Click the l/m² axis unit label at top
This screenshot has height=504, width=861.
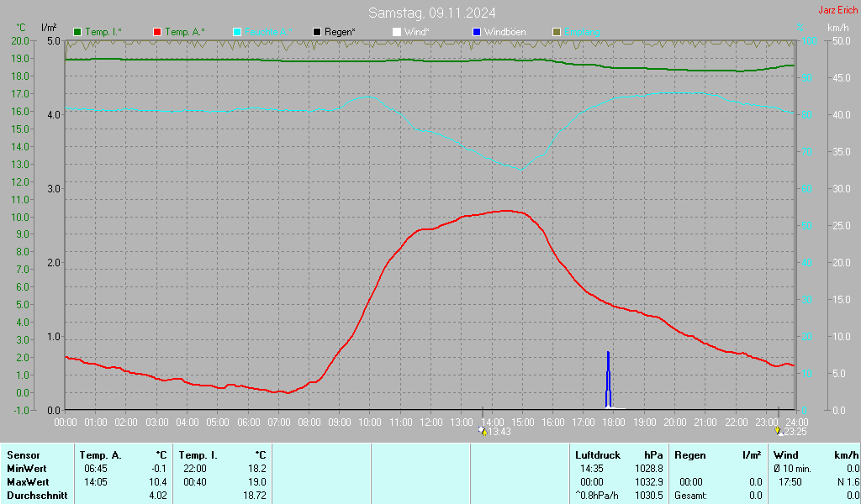pyautogui.click(x=49, y=28)
